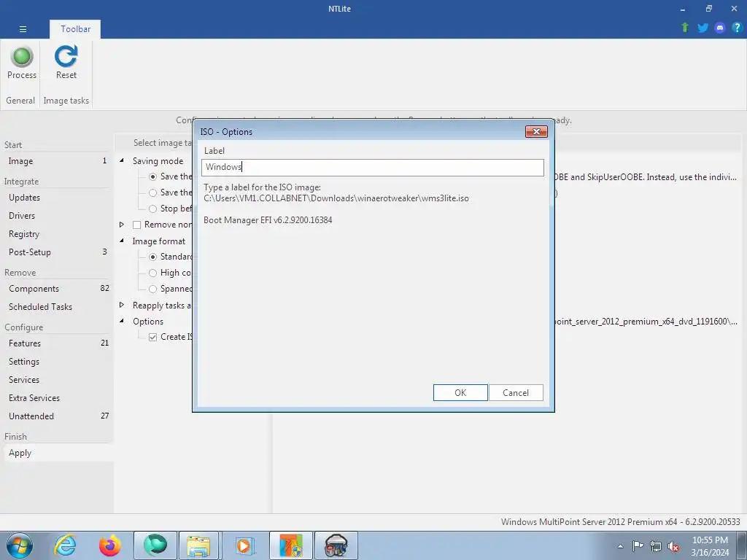Click the General group label

20,101
